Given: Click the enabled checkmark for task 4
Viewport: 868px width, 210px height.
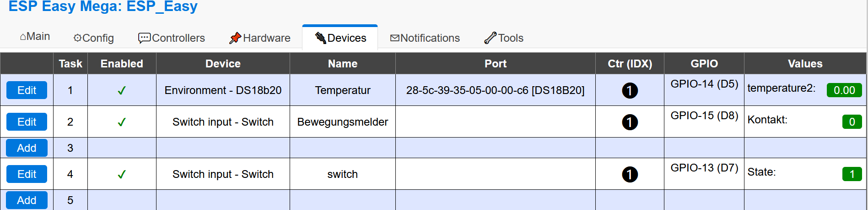Looking at the screenshot, I should 122,174.
